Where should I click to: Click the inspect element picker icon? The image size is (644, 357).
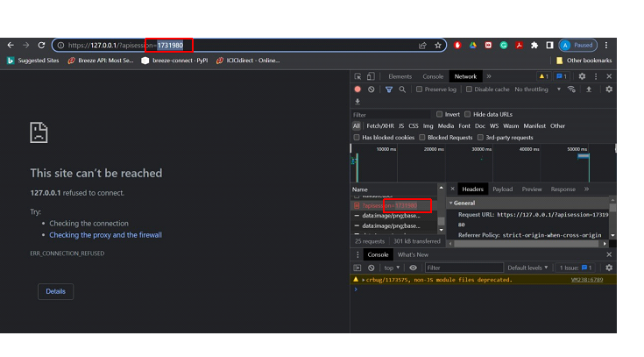tap(358, 76)
